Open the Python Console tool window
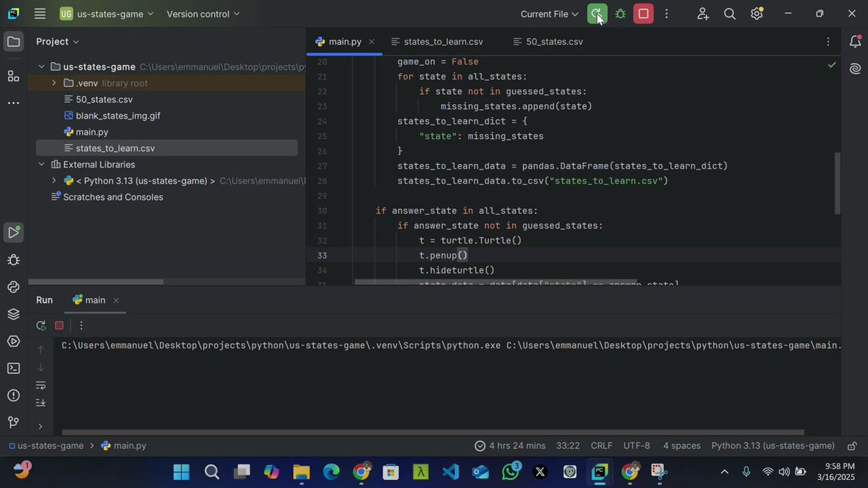The image size is (868, 488). click(13, 287)
